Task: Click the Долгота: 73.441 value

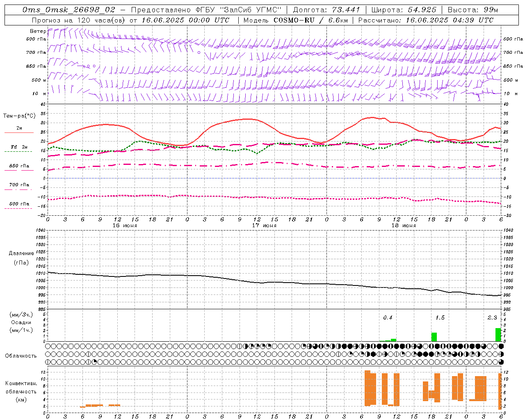Action: 326,10
